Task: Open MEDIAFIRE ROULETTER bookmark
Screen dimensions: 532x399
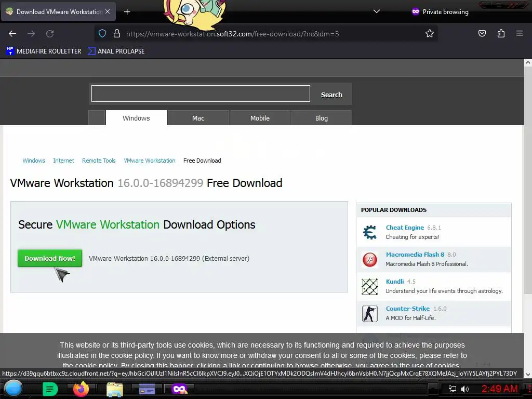Action: click(x=44, y=51)
